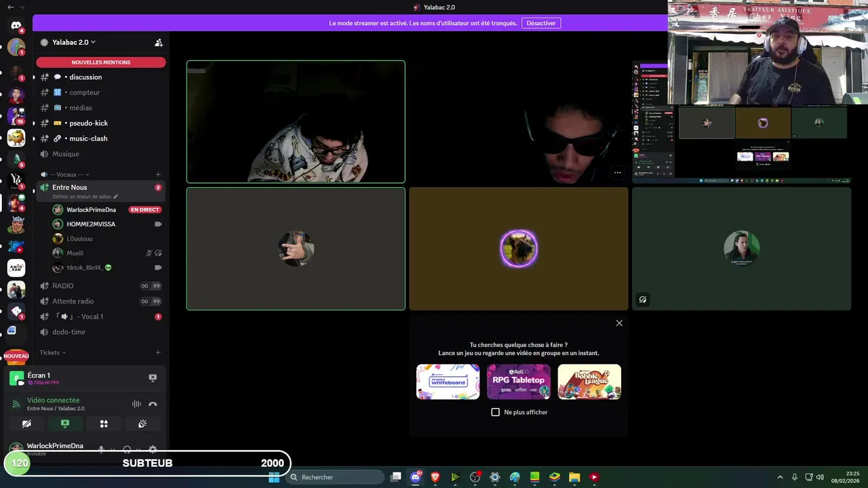This screenshot has height=488, width=868.
Task: Open the Yalabac 2.0 server dropdown
Action: 73,42
